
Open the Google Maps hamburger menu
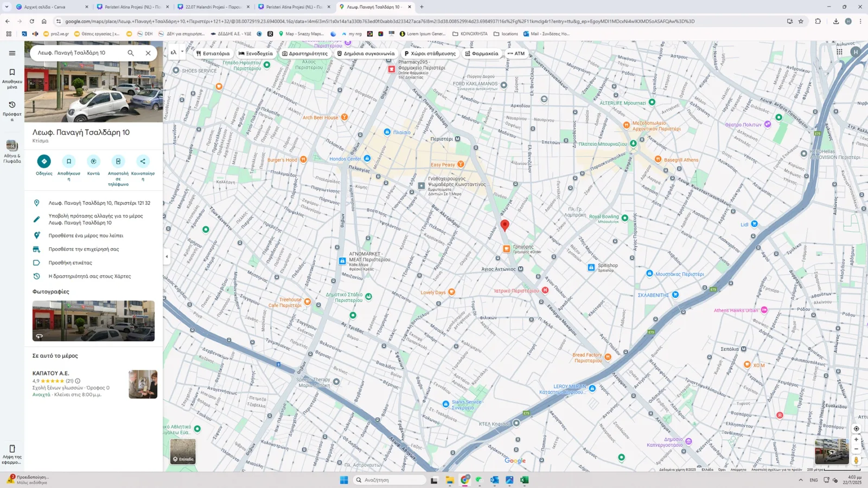point(12,53)
